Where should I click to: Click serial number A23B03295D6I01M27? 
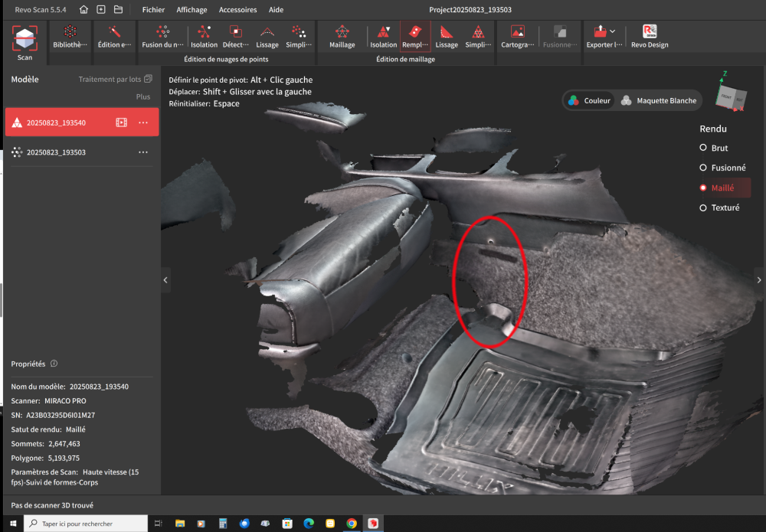click(60, 415)
